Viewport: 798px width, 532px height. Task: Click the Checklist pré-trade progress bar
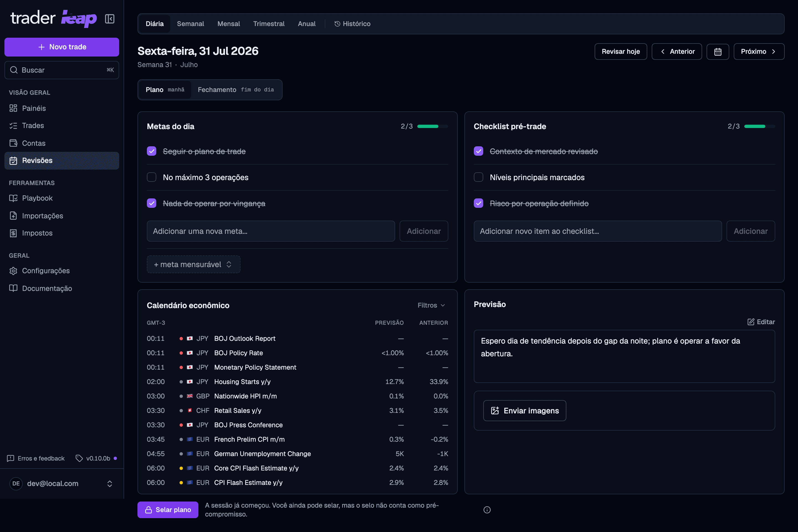pos(760,126)
